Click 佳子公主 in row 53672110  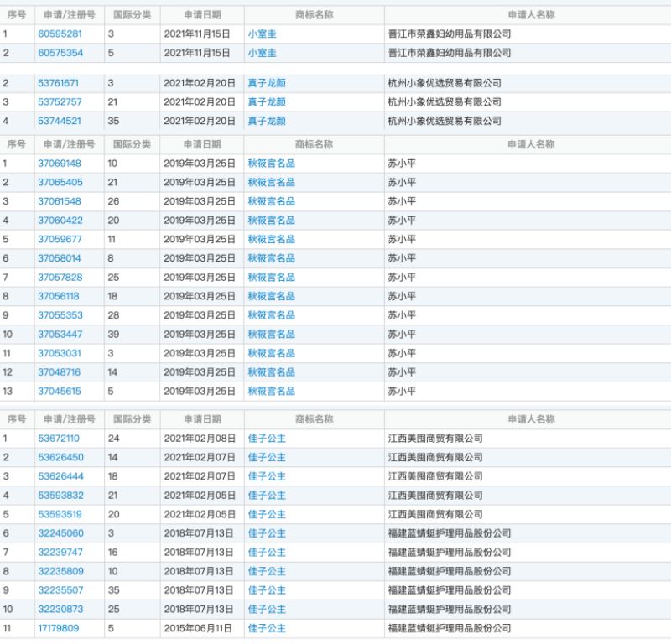(x=267, y=439)
